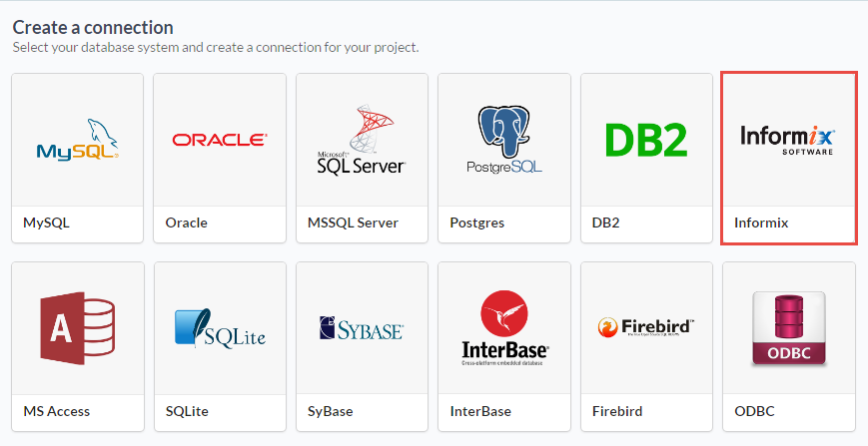
Task: Select the Postgres caption text
Action: coord(477,223)
